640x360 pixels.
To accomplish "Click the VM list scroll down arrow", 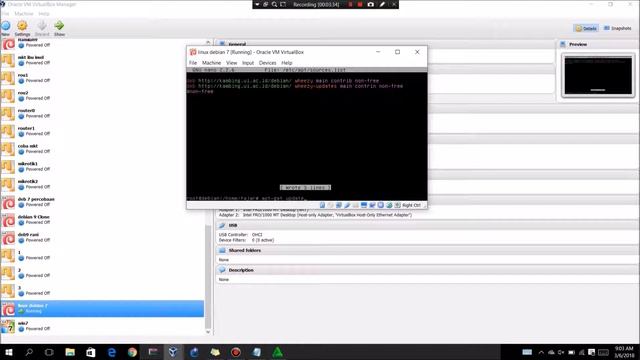I will pyautogui.click(x=208, y=332).
